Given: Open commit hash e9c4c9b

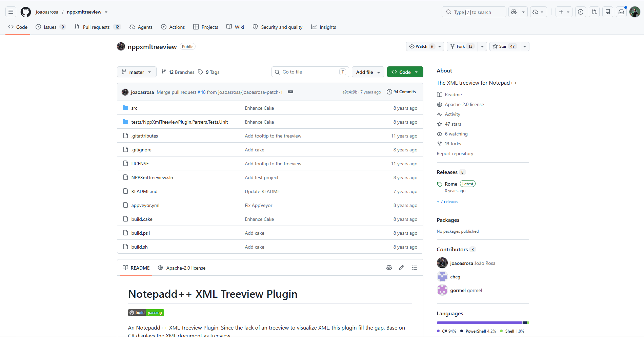Looking at the screenshot, I should coord(350,92).
